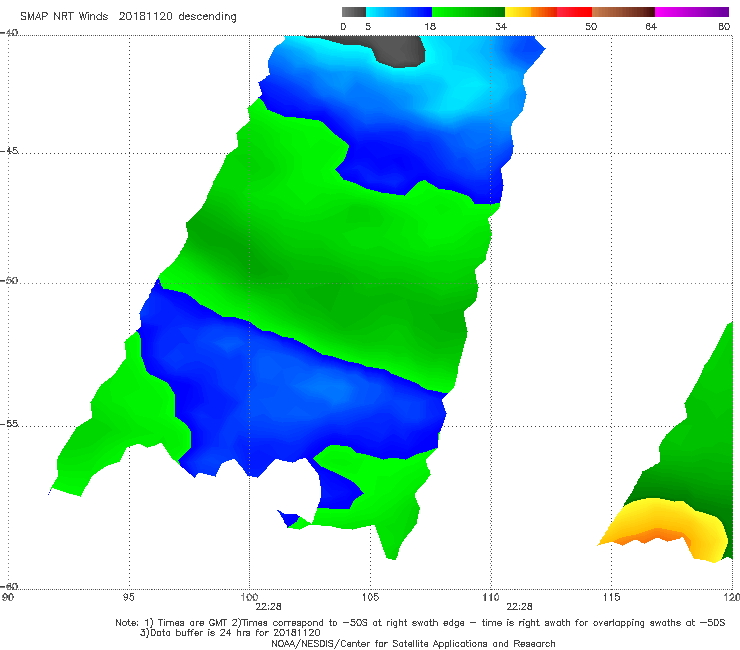Click the gray segment of the wind color bar
740x650 pixels.
[353, 12]
